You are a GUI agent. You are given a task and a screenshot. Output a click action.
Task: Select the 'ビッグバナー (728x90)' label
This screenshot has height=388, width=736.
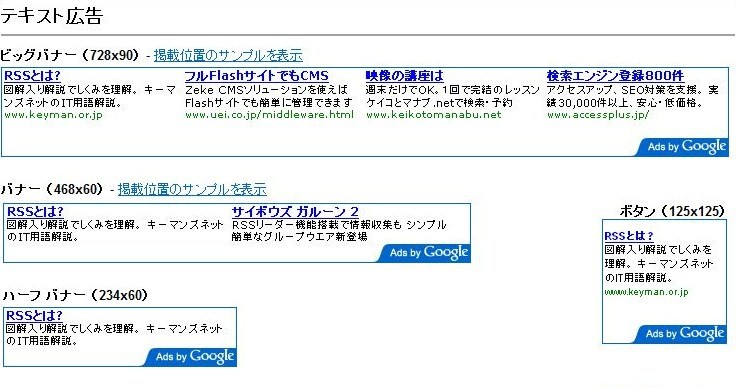click(x=69, y=55)
